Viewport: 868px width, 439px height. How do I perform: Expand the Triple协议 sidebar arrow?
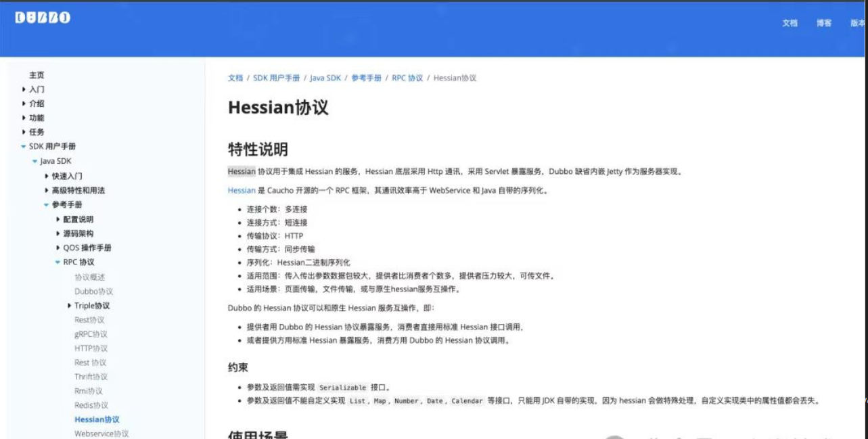(x=70, y=306)
